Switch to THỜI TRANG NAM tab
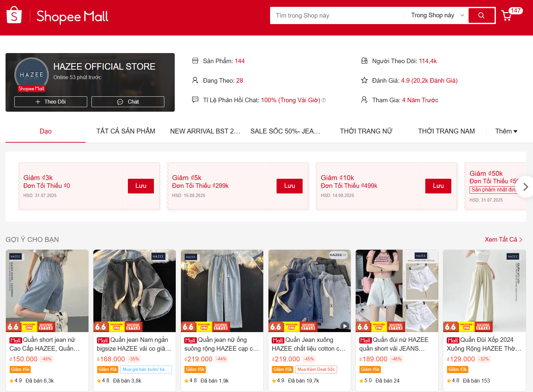Screen dimensions: 533x392 click(446, 131)
